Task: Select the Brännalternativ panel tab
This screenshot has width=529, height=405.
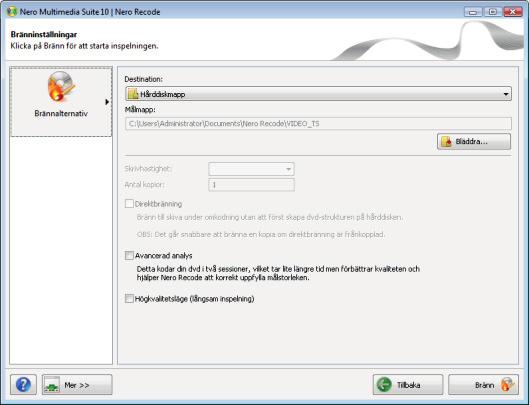Action: pyautogui.click(x=61, y=102)
